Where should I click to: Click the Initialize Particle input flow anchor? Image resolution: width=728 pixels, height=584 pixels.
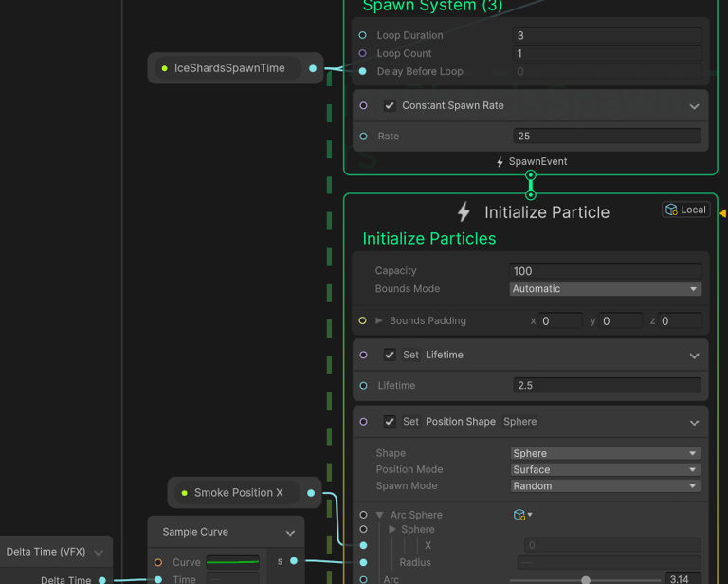coord(530,195)
